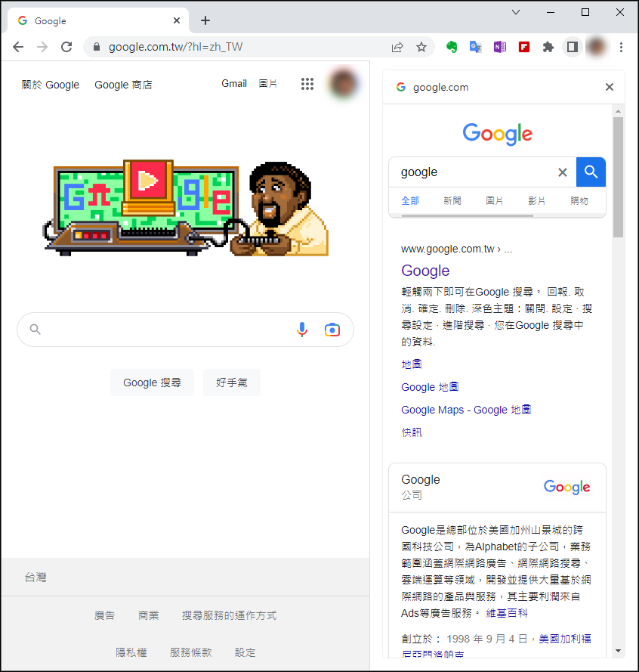This screenshot has width=639, height=672.
Task: Select the 全部 results tab
Action: pos(410,200)
